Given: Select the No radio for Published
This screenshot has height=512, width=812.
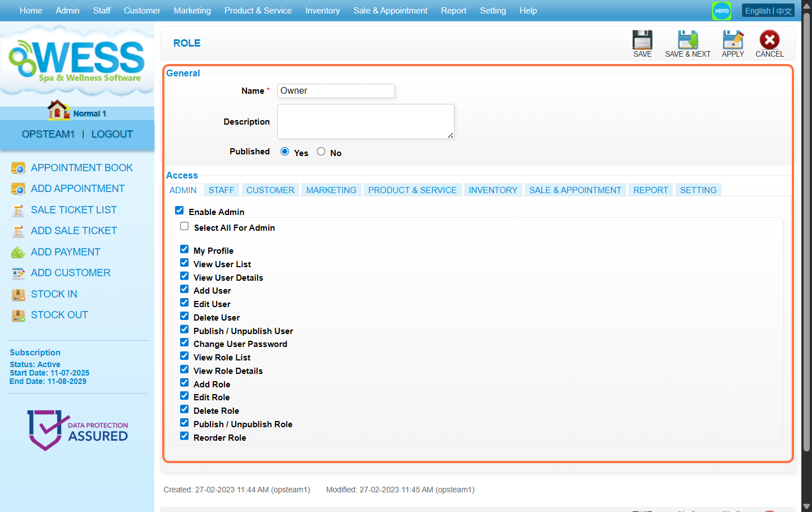Looking at the screenshot, I should [x=321, y=152].
